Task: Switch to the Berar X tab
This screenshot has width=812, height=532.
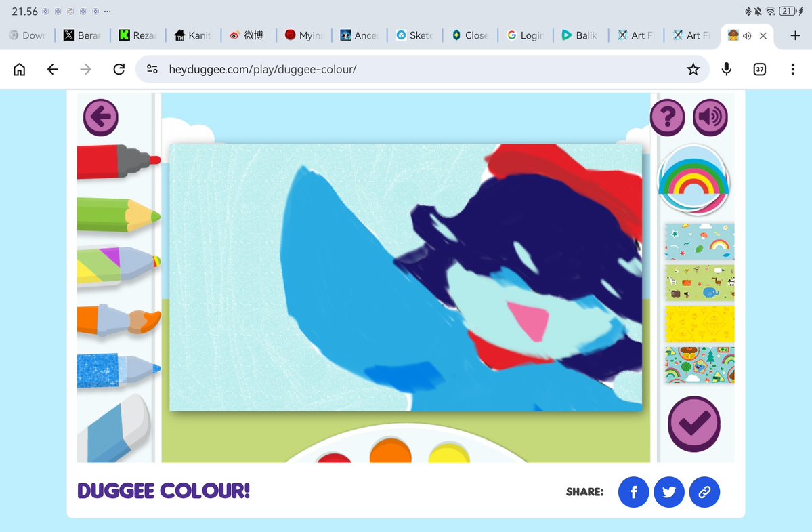Action: coord(83,35)
